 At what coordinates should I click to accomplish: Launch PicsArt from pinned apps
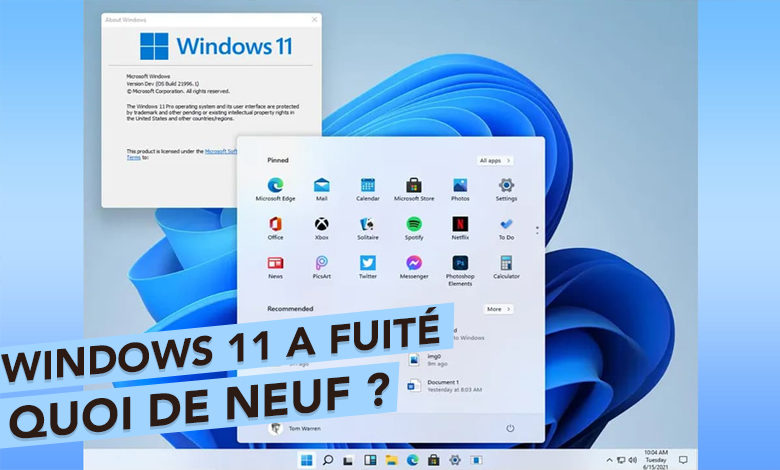321,267
